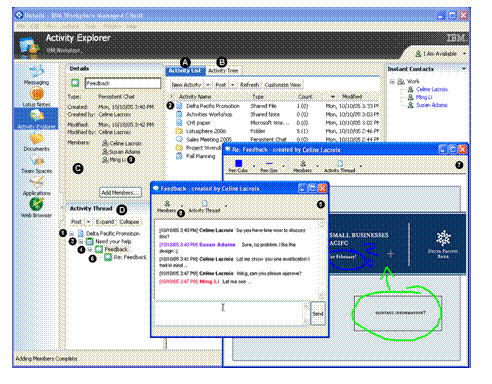Click Refresh in Activity List toolbar
This screenshot has height=384, width=492.
tap(249, 85)
